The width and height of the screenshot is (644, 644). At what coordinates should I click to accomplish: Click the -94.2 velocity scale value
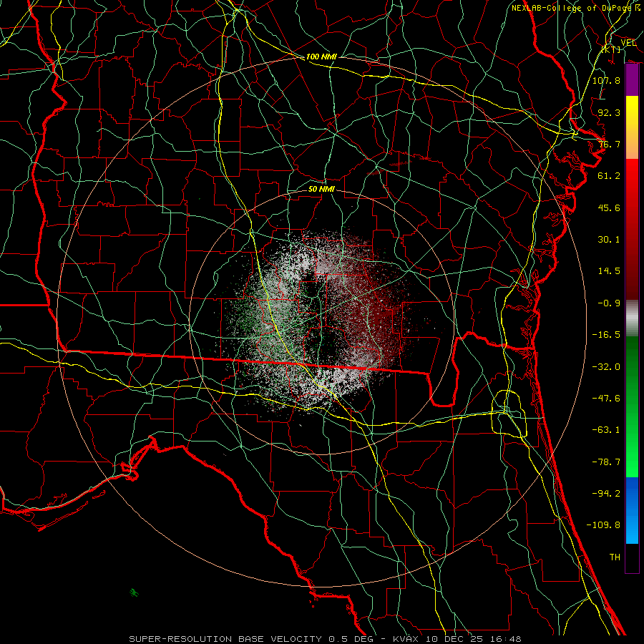pyautogui.click(x=606, y=494)
